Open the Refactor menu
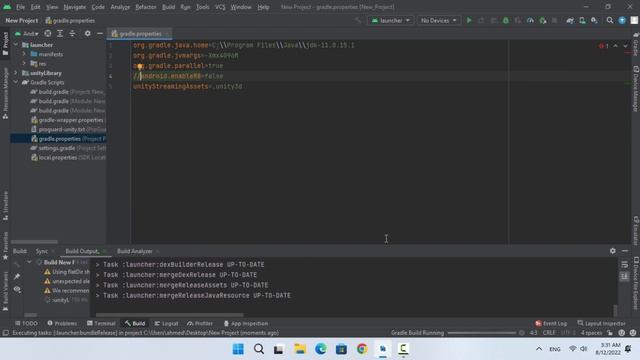The image size is (640, 360). 146,7
